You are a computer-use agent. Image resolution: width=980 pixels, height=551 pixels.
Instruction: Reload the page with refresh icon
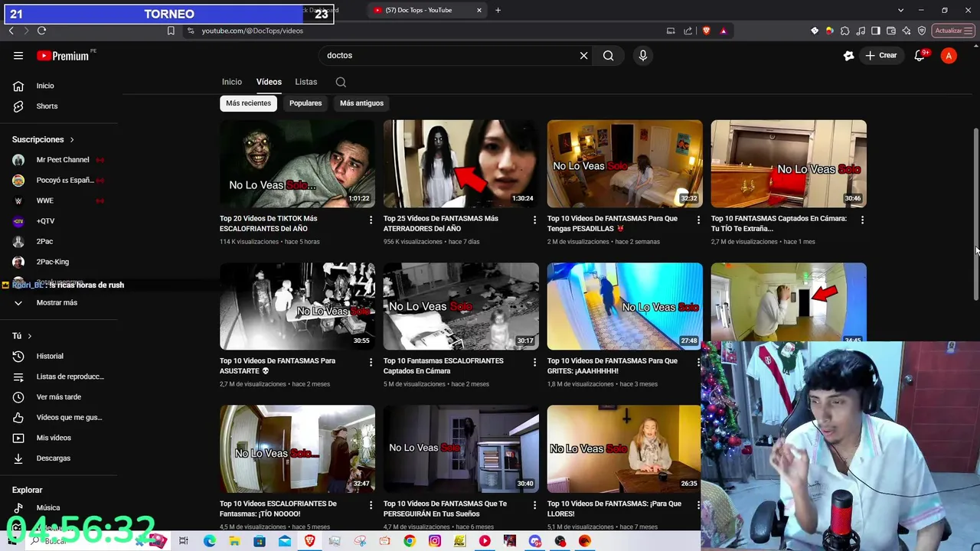point(41,31)
